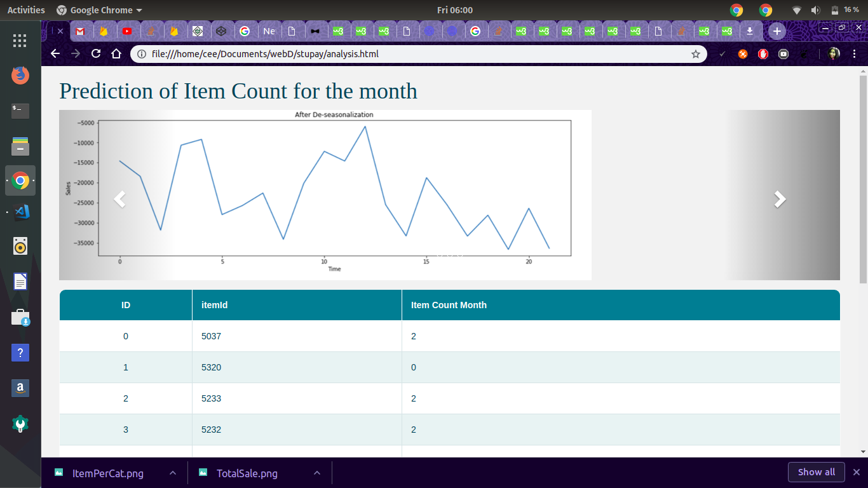Open Visual Studio Code from dock
The height and width of the screenshot is (488, 868).
click(20, 212)
